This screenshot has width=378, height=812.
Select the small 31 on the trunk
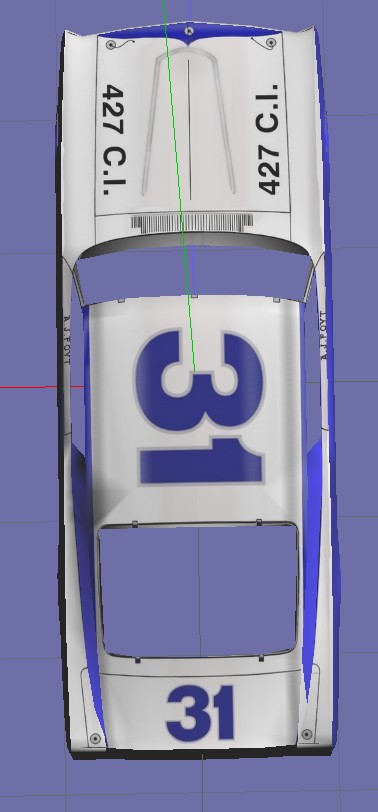(x=200, y=713)
